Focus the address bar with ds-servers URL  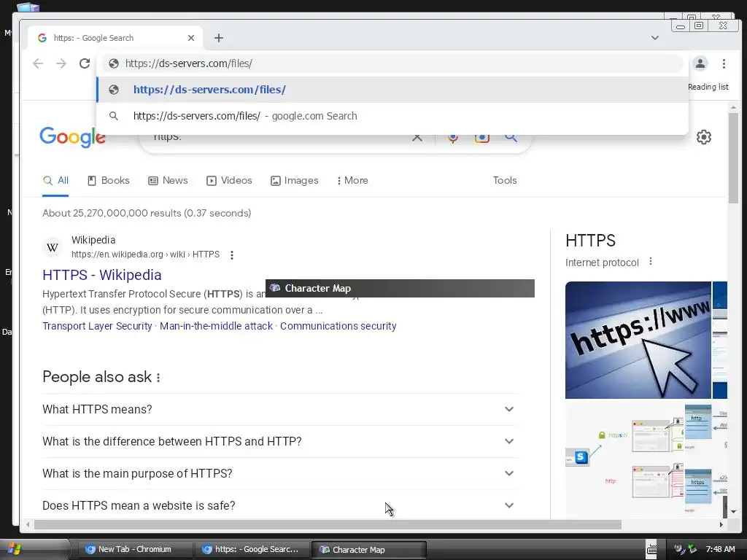[x=391, y=63]
